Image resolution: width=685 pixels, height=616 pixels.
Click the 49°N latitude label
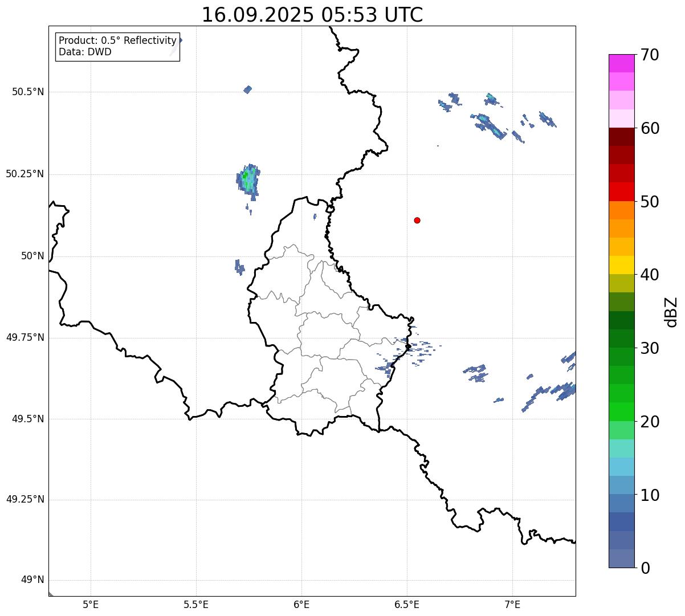coord(33,580)
